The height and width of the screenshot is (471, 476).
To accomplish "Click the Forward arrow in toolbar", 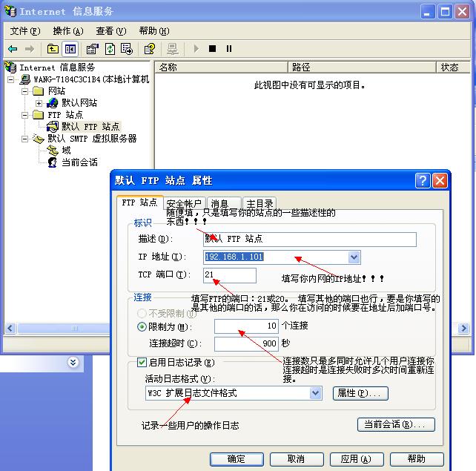I will tap(30, 49).
